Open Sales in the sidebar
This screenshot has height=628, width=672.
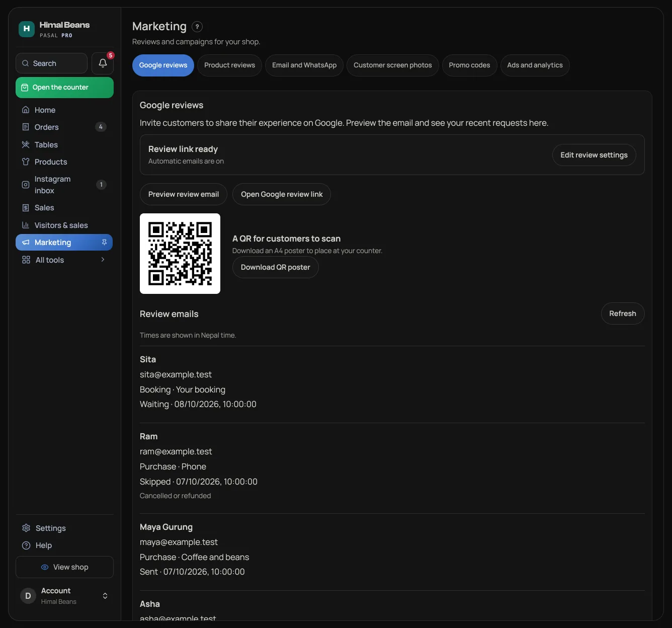[x=64, y=208]
